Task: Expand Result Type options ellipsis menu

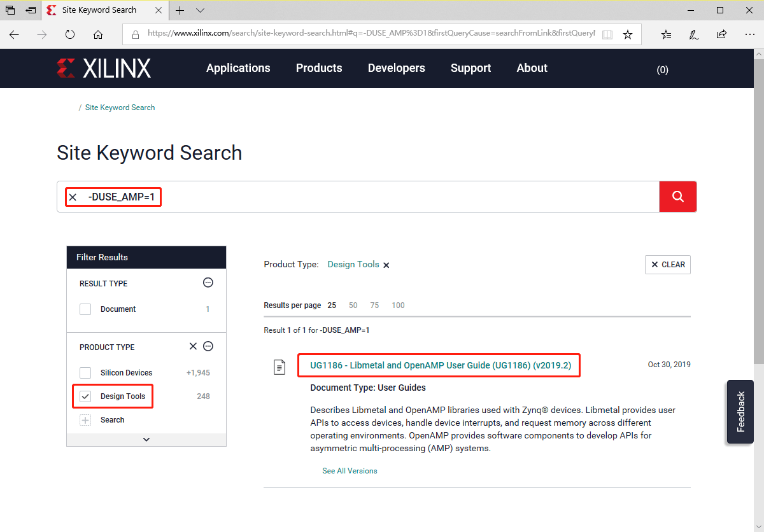Action: click(x=208, y=283)
